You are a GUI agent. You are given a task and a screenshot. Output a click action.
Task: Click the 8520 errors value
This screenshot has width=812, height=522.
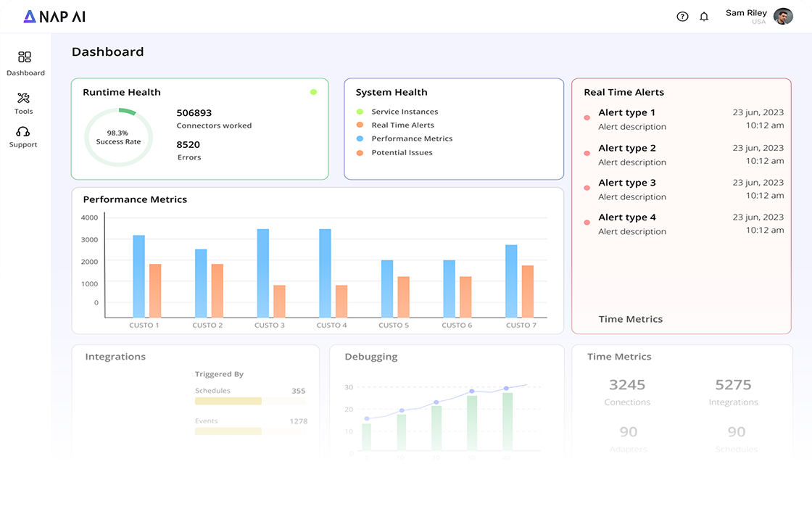click(x=188, y=144)
